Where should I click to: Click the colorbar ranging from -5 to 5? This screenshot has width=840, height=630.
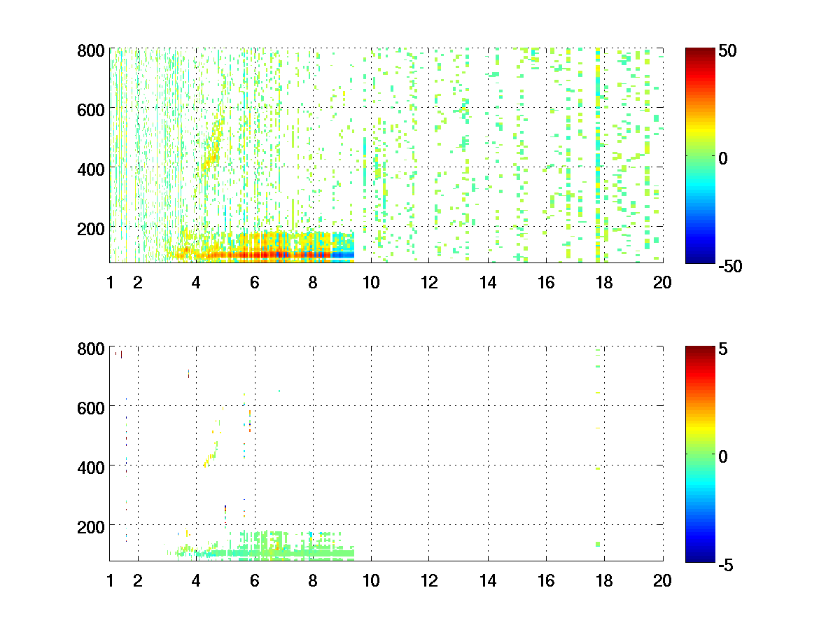pyautogui.click(x=700, y=453)
